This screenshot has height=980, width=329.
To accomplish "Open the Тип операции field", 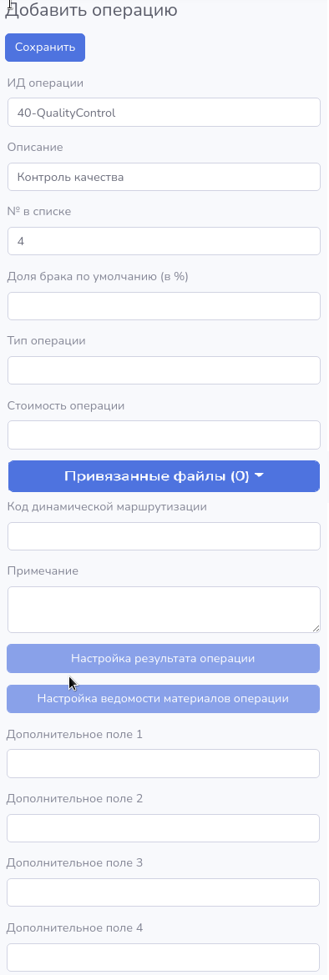I will [164, 370].
